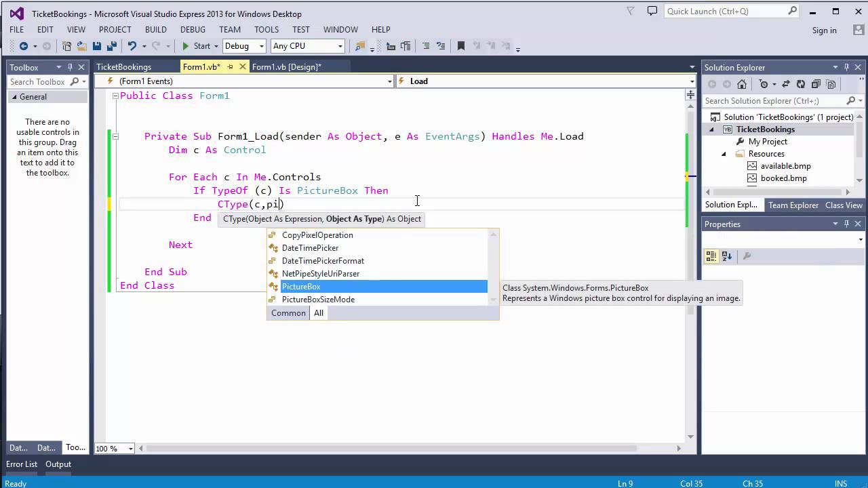This screenshot has height=488, width=868.
Task: Toggle auto-hide pin on Solution Explorer
Action: click(846, 67)
